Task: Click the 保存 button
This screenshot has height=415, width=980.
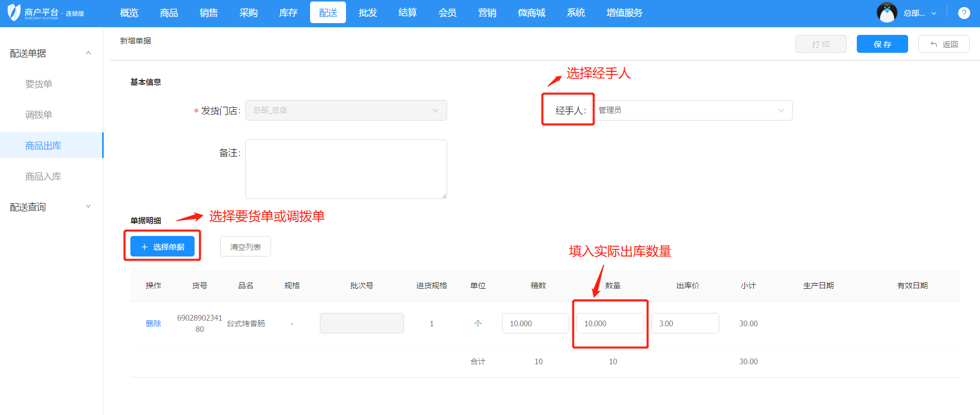Action: (882, 44)
